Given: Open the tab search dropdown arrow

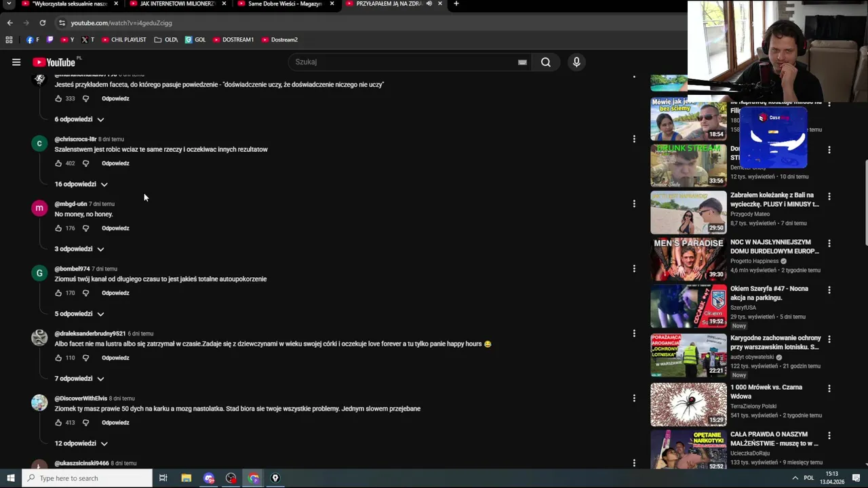Looking at the screenshot, I should [9, 4].
